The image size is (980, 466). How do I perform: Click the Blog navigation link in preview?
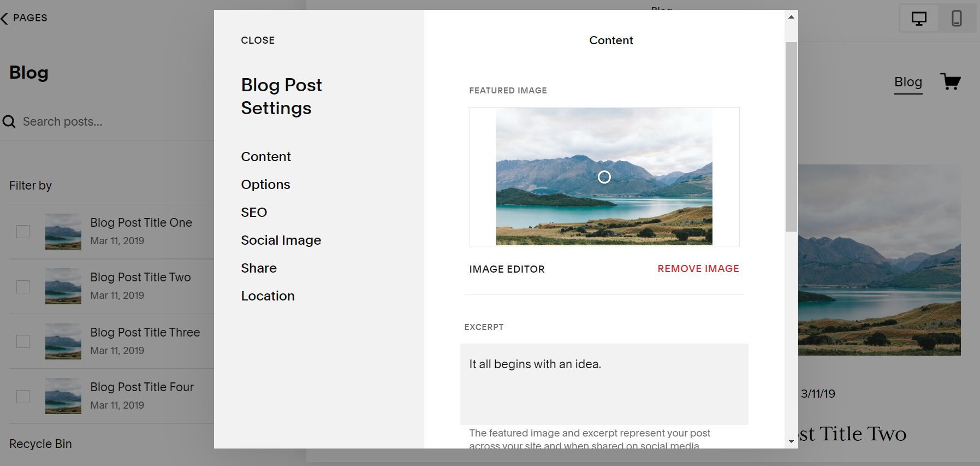click(x=908, y=82)
